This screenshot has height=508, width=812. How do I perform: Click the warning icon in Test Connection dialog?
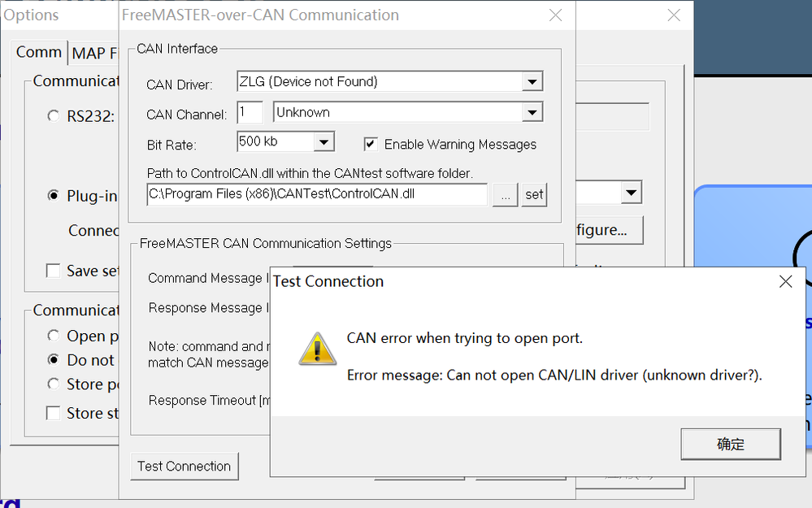click(318, 348)
